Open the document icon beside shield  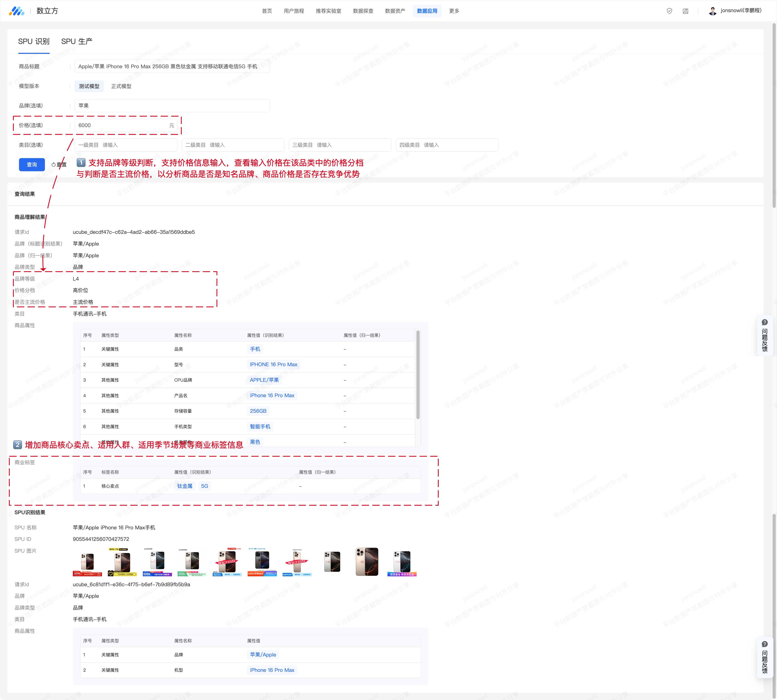[x=686, y=11]
